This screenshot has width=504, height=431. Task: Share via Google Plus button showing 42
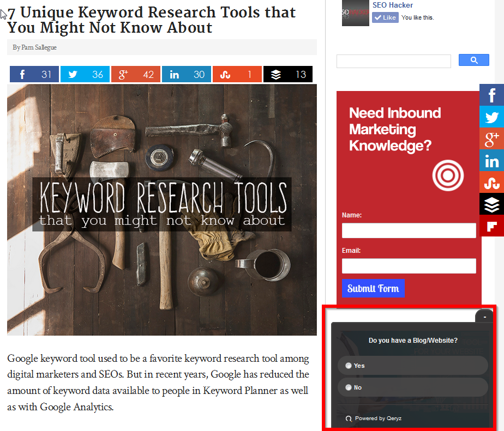coord(135,75)
